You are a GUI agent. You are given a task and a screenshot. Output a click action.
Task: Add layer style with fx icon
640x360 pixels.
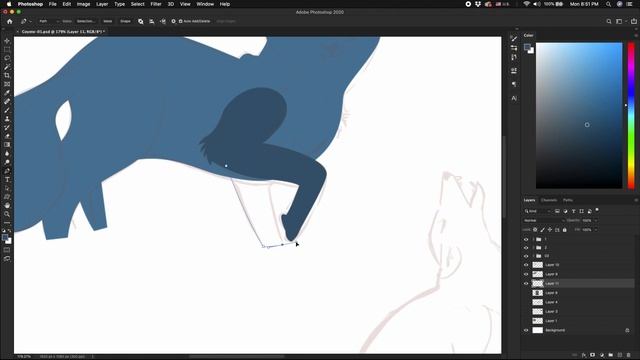(584, 355)
